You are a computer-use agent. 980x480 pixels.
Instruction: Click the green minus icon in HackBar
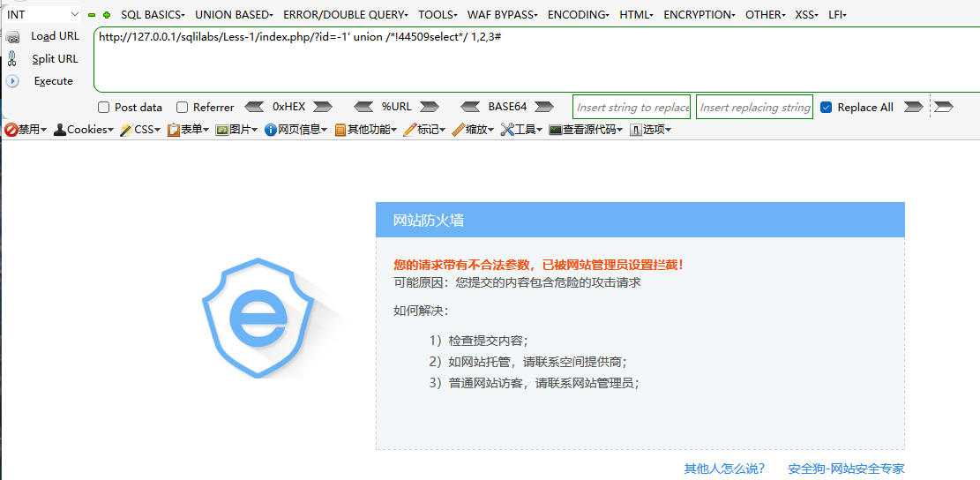pos(92,15)
